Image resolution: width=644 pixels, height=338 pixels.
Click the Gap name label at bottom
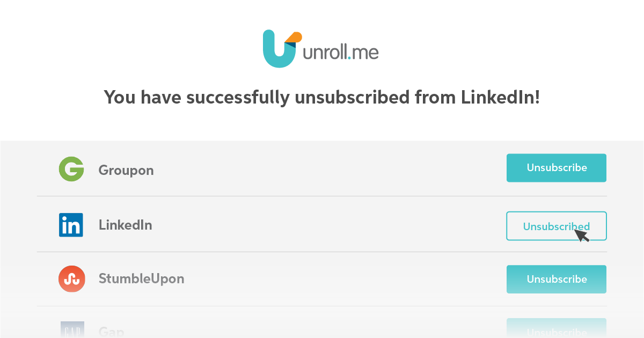click(x=112, y=332)
